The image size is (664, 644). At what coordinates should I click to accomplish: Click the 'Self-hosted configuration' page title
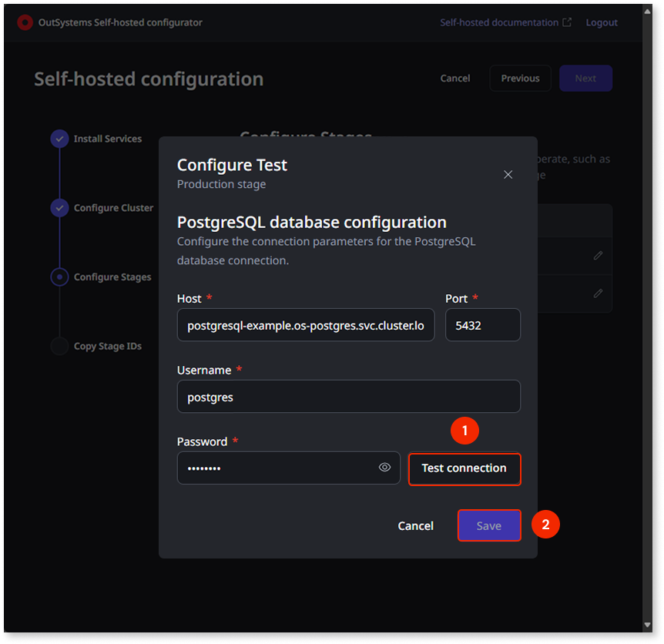tap(149, 79)
